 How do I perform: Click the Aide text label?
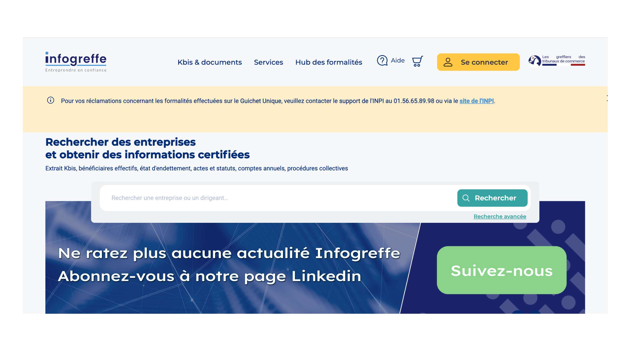398,60
